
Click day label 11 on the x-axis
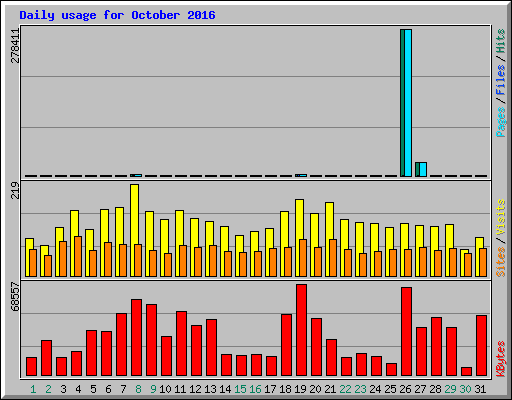(x=180, y=389)
